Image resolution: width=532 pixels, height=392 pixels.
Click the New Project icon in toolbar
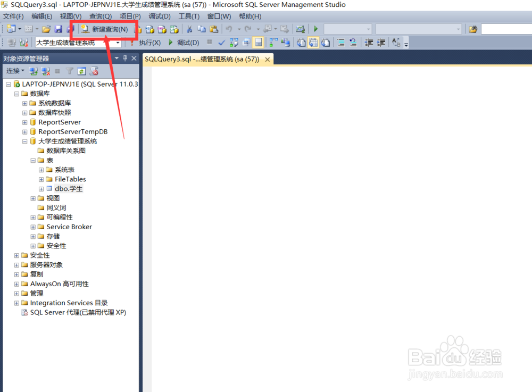[x=11, y=29]
